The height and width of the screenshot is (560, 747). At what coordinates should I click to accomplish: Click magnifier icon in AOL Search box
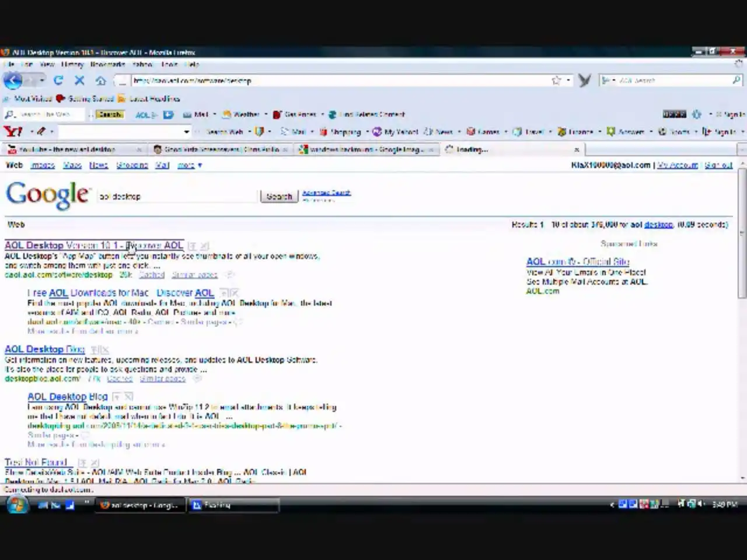(x=736, y=80)
